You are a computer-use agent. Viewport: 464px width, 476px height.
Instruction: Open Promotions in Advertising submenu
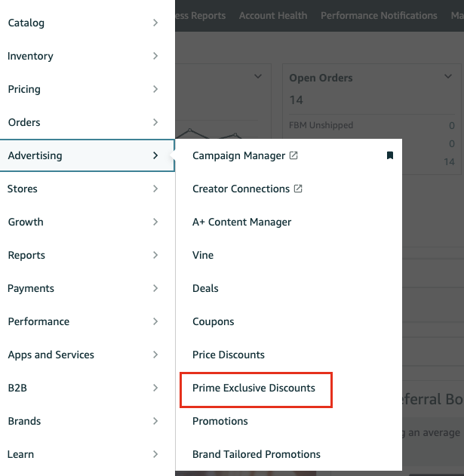pos(220,421)
